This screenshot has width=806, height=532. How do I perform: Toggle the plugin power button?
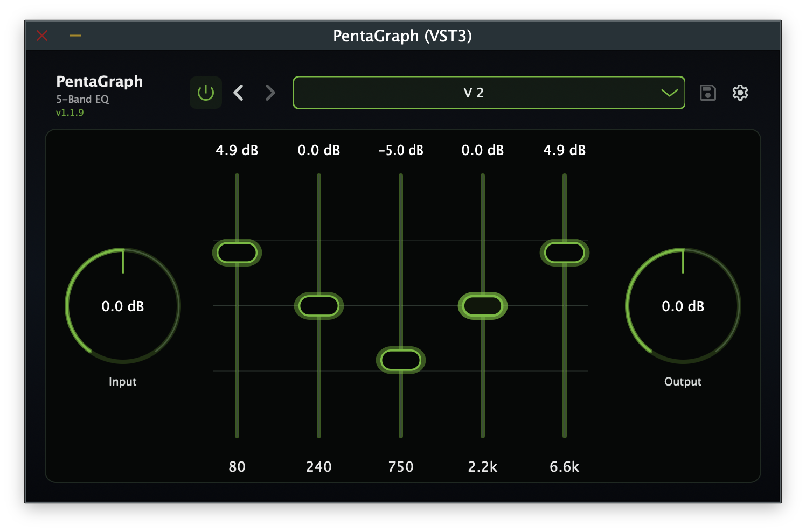(205, 92)
